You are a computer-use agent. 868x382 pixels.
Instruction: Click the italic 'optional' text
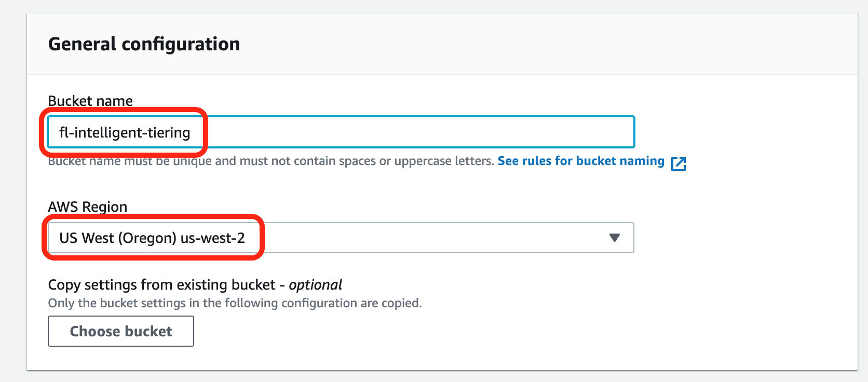coord(315,284)
